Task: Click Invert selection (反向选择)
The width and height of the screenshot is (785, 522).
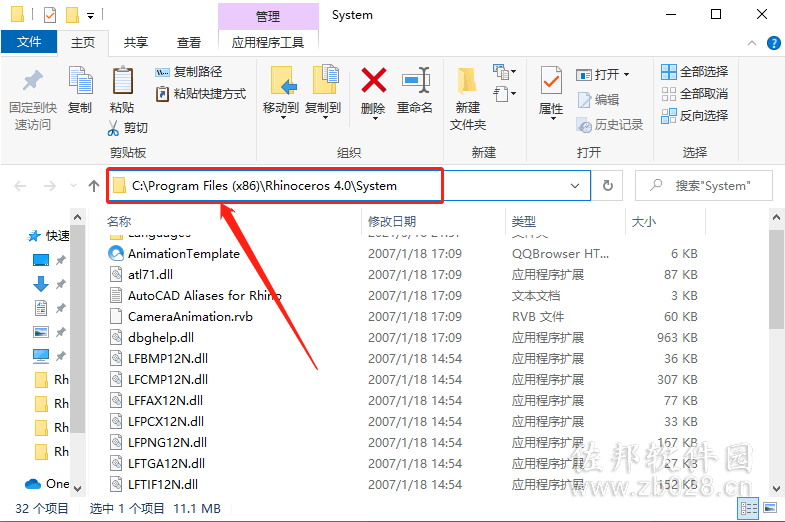Action: (694, 116)
